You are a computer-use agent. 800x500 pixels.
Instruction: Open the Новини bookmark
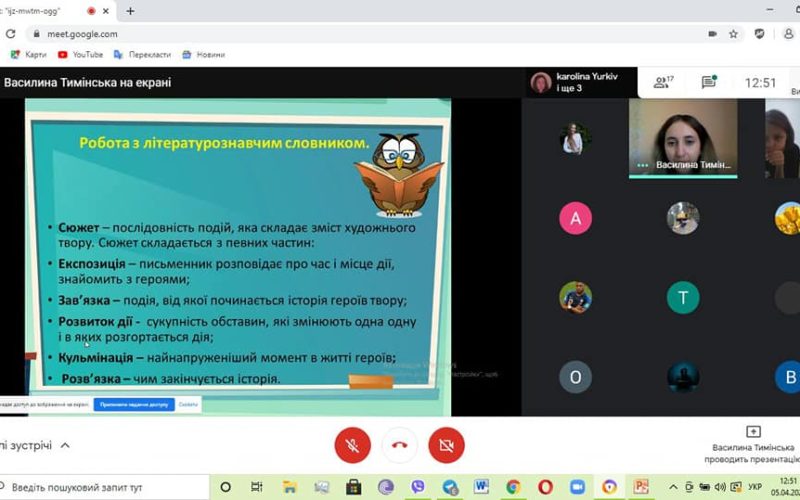point(203,54)
